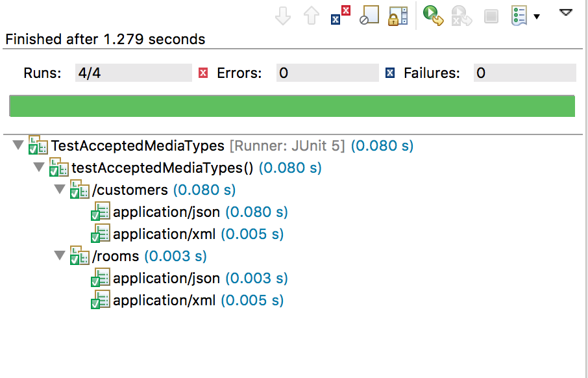Click the Test Run History icon
Image resolution: width=588 pixels, height=378 pixels.
(520, 16)
